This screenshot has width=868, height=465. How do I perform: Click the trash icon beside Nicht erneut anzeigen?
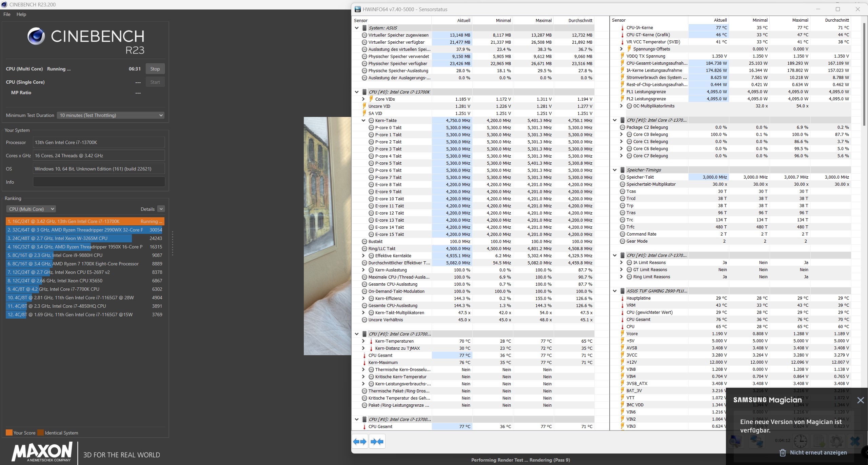(783, 453)
